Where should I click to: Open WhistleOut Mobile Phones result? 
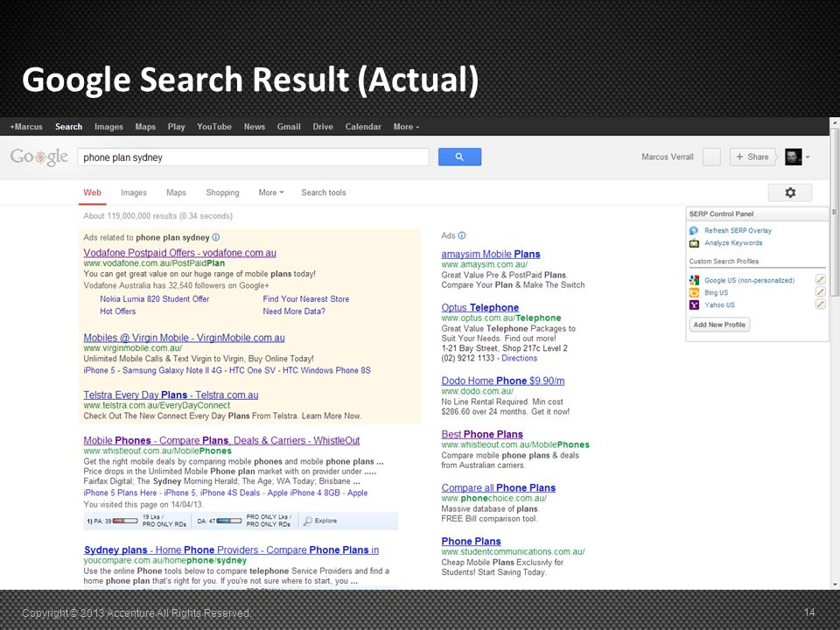tap(221, 440)
